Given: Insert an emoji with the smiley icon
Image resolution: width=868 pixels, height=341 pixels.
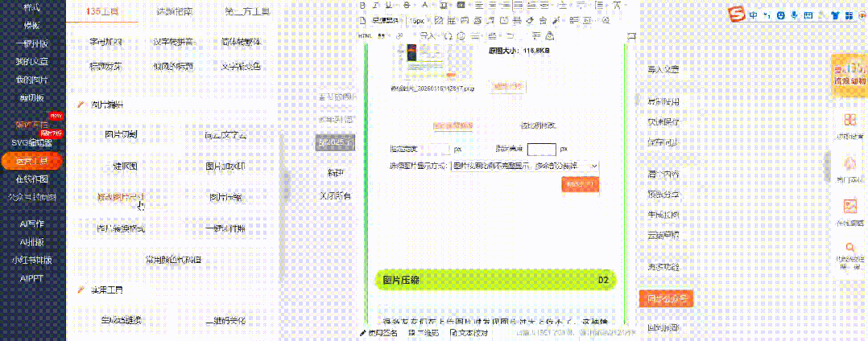Looking at the screenshot, I should pyautogui.click(x=461, y=36).
